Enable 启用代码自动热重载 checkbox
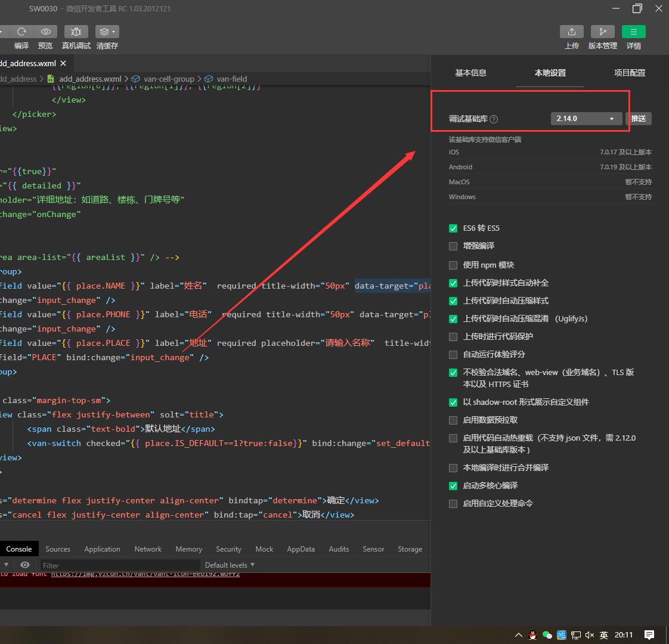This screenshot has width=669, height=644. click(453, 438)
